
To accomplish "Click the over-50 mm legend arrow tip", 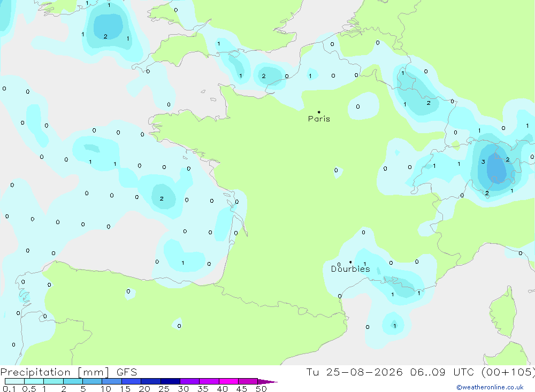I will pos(267,382).
